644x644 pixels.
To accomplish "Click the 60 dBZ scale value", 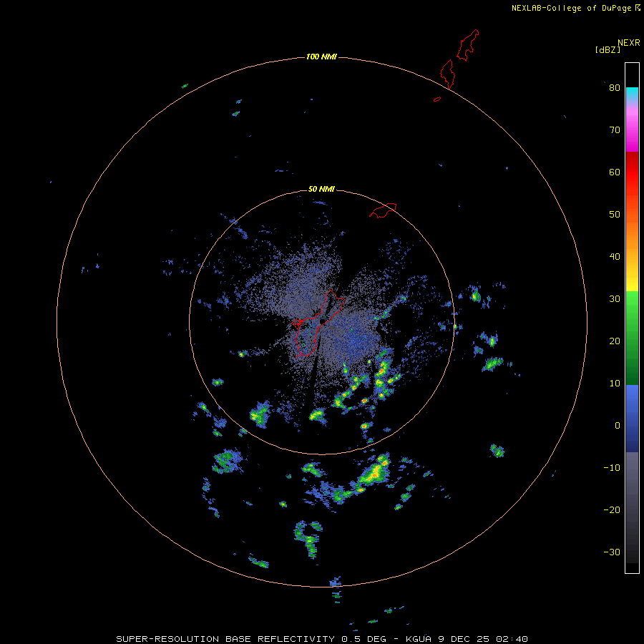I will tap(615, 172).
